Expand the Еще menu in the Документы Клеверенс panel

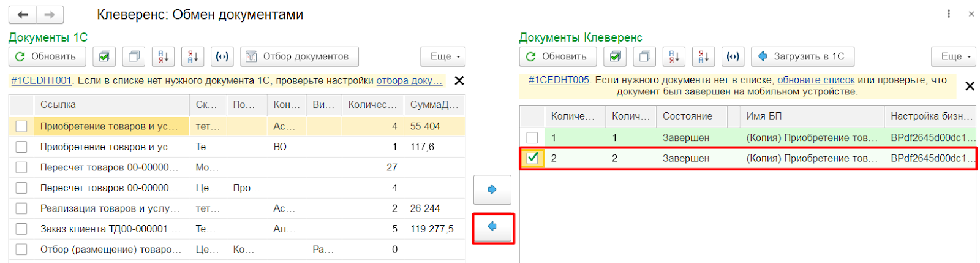[954, 56]
